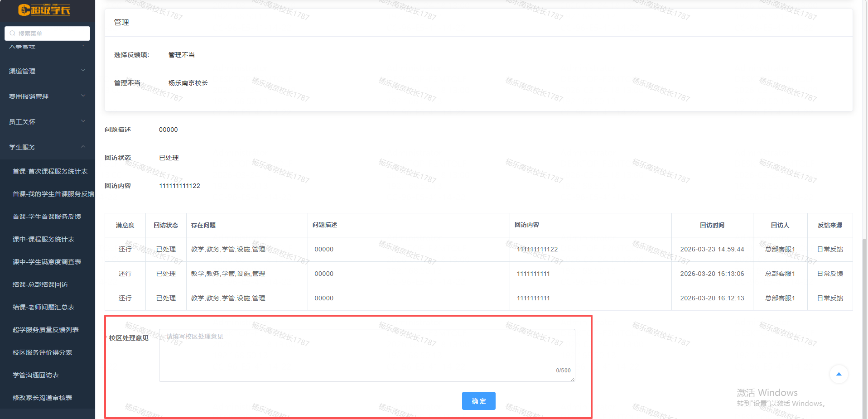The width and height of the screenshot is (868, 419).
Task: Expand the 员工关怀 menu section
Action: pos(47,122)
